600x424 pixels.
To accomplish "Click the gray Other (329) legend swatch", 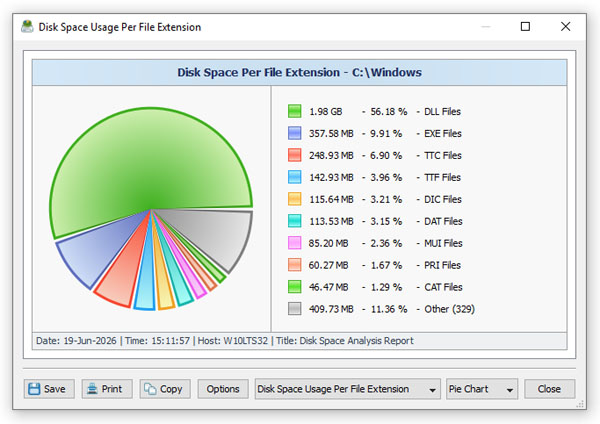I will pyautogui.click(x=294, y=309).
